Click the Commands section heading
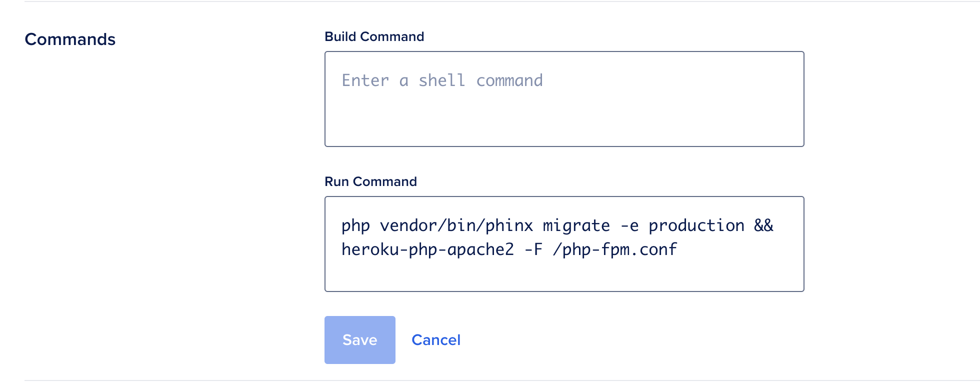Screen dimensions: 980x388 tap(70, 39)
